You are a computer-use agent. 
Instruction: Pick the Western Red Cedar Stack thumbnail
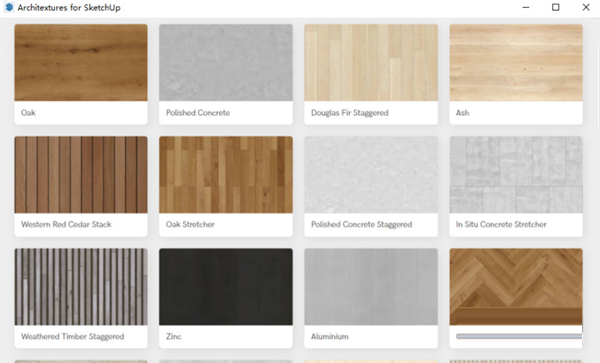click(x=81, y=174)
